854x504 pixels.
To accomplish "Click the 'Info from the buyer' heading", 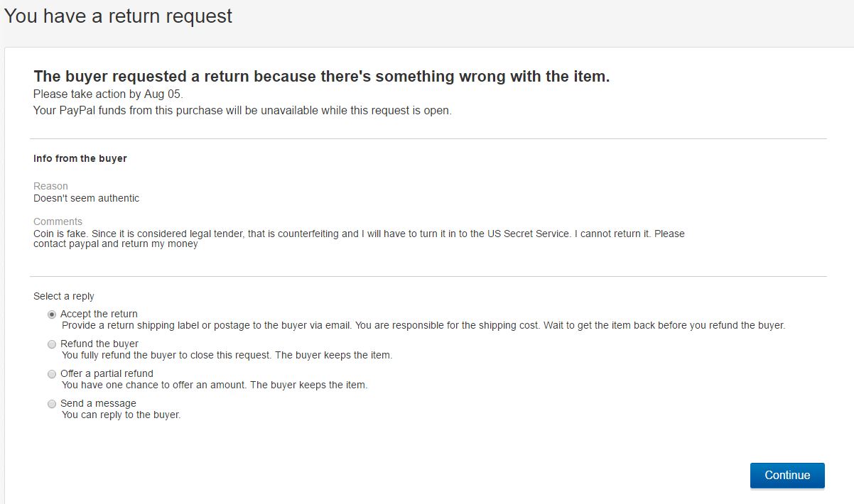I will click(80, 158).
